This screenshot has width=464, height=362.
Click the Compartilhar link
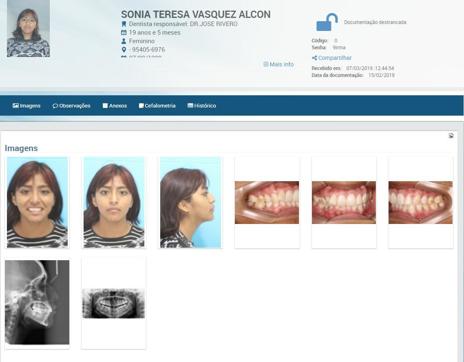pos(335,58)
